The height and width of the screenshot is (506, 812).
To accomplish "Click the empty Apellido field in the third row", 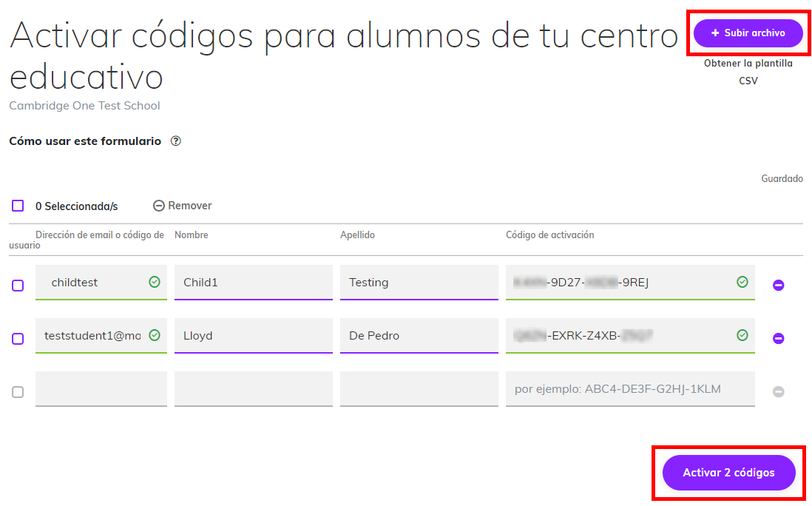I will pyautogui.click(x=419, y=389).
